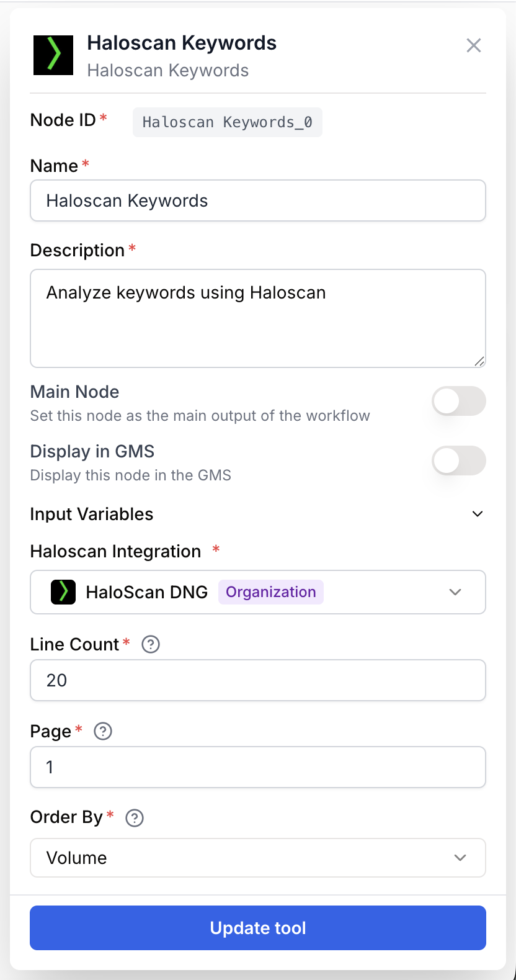Toggle the Main Node switch
Viewport: 516px width, 980px height.
point(459,402)
